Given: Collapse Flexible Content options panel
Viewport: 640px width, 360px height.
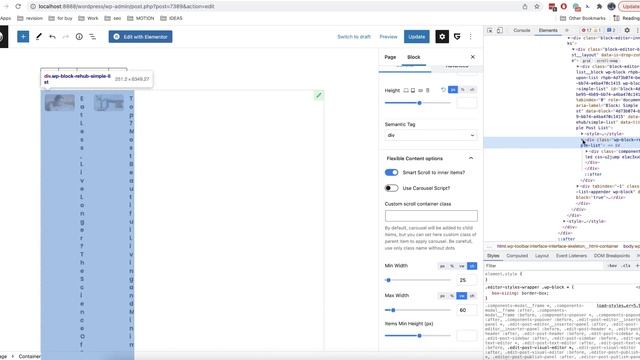Looking at the screenshot, I should click(x=471, y=158).
